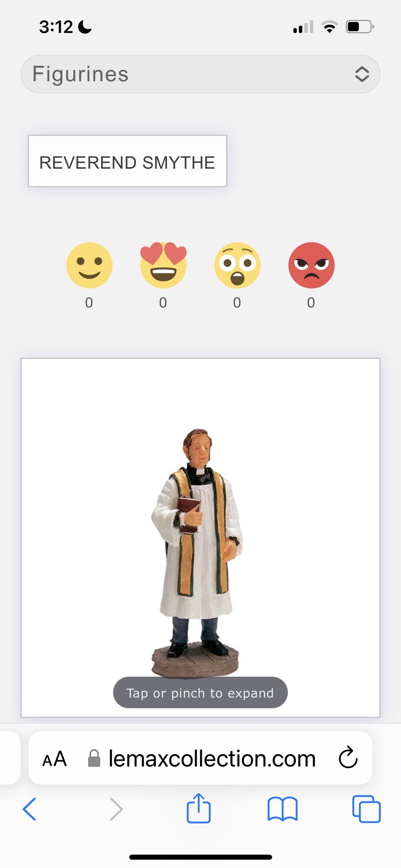Screen dimensions: 401x868
Task: Show all open tabs in Safari
Action: coord(366,809)
